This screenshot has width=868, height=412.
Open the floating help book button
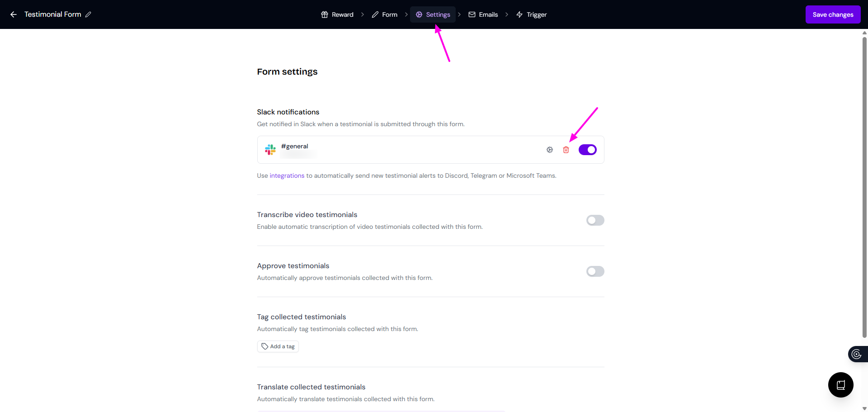click(840, 385)
